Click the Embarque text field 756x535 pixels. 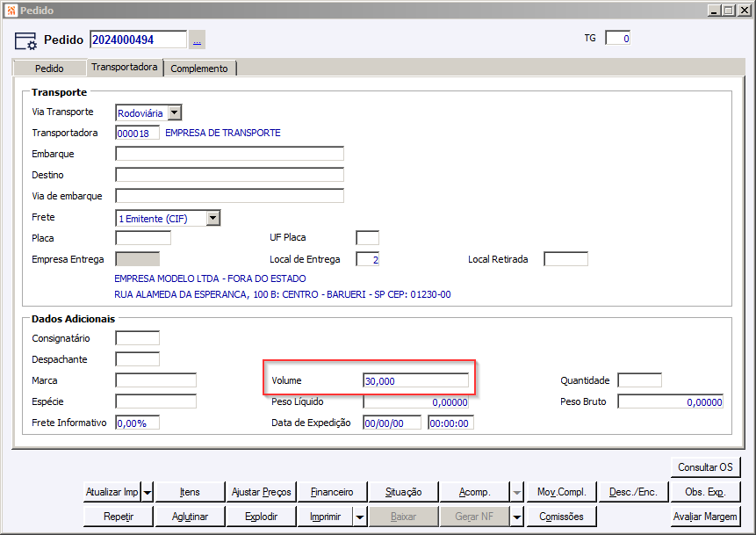point(229,154)
